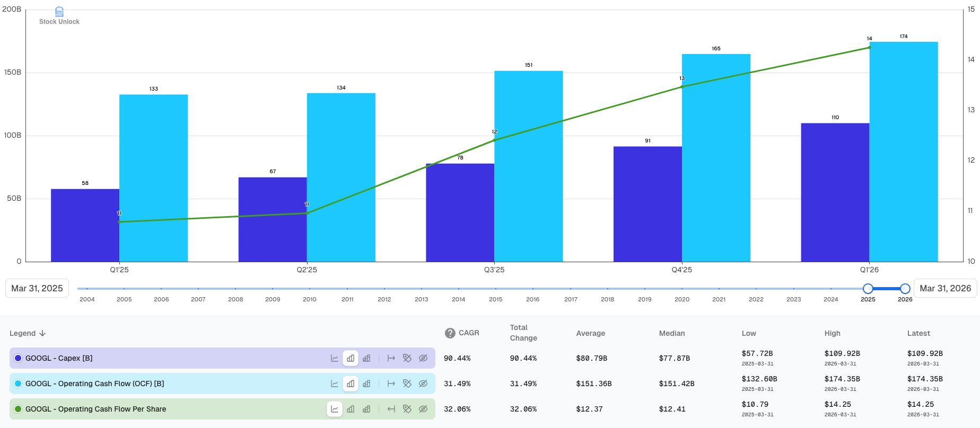Toggle data labels for OCF Per Share

point(407,409)
